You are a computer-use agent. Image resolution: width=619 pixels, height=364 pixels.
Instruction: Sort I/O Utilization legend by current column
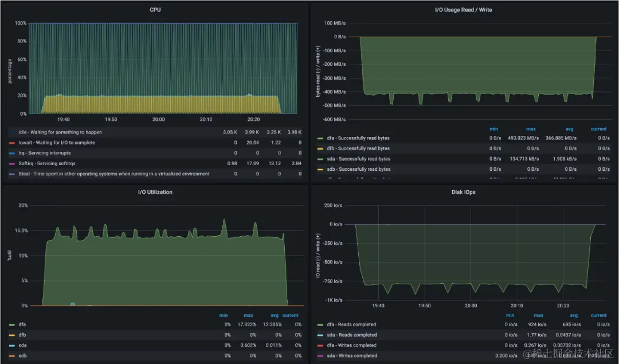[290, 315]
